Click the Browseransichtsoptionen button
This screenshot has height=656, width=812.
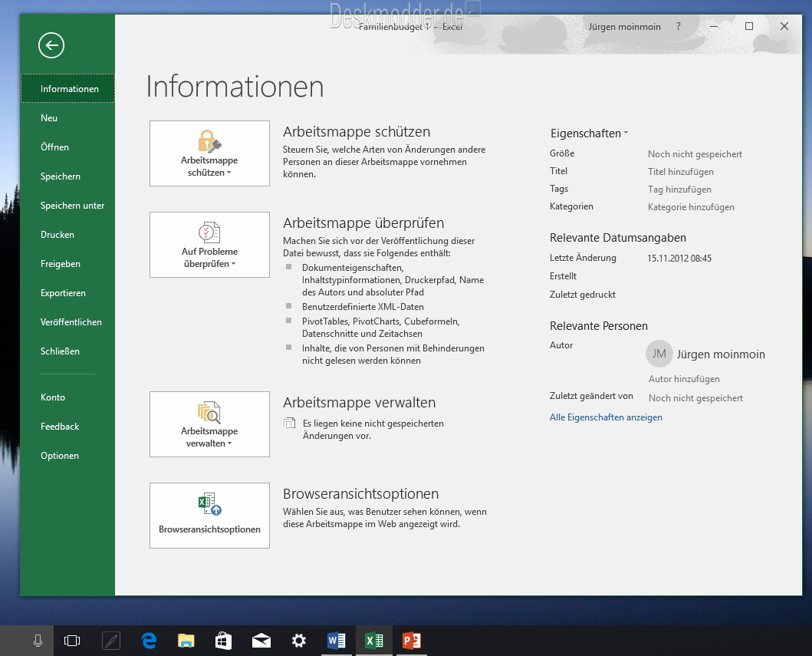[209, 516]
